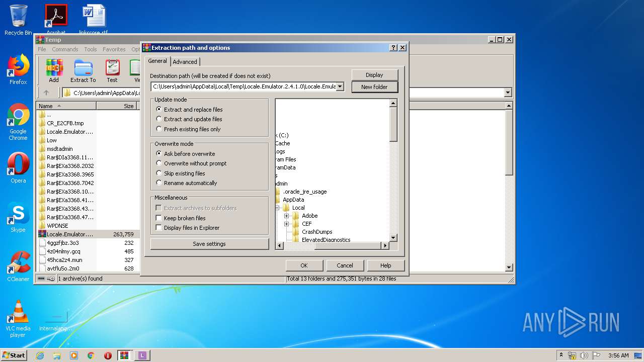Open the Acrobat desktop shortcut
The width and height of the screenshot is (644, 362).
click(x=56, y=20)
